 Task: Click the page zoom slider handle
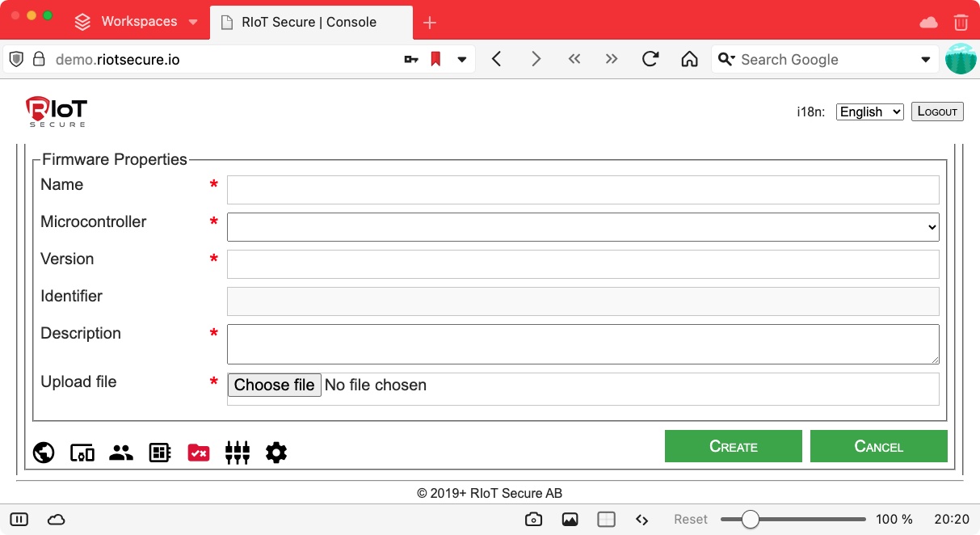751,520
